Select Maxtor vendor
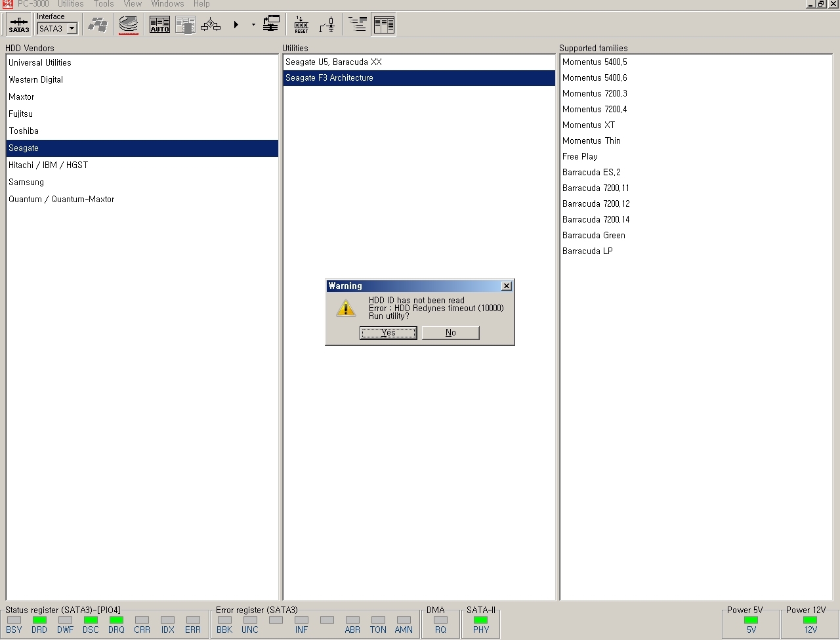 (x=142, y=97)
